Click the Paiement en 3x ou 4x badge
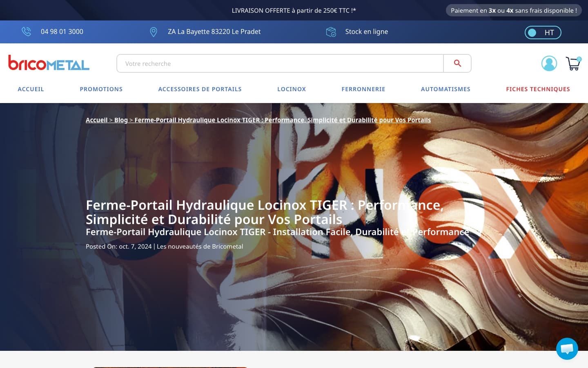Image resolution: width=588 pixels, height=368 pixels. pyautogui.click(x=514, y=10)
